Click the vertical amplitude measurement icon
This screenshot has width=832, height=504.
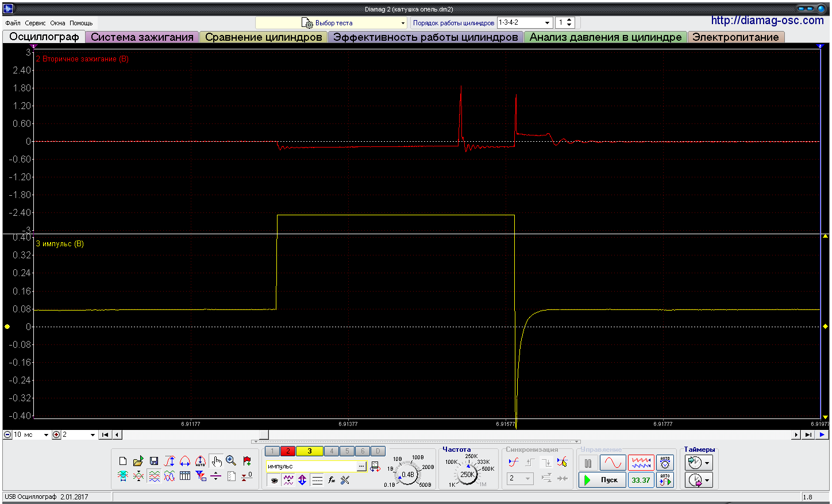170,461
